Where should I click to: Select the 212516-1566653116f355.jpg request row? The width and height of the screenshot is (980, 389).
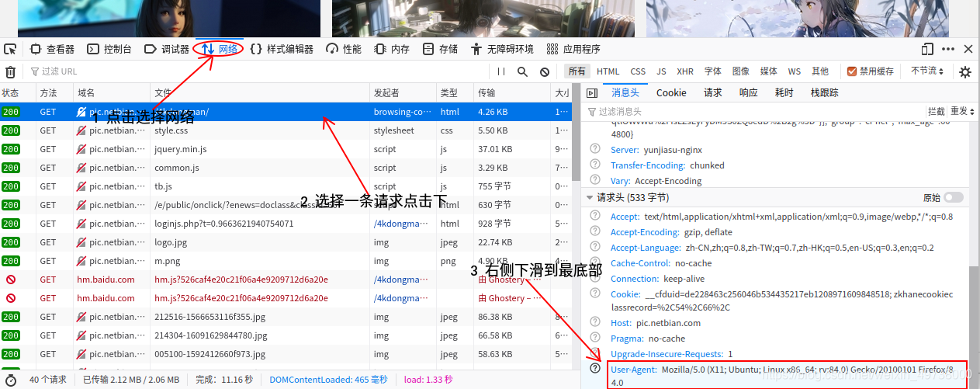[286, 317]
